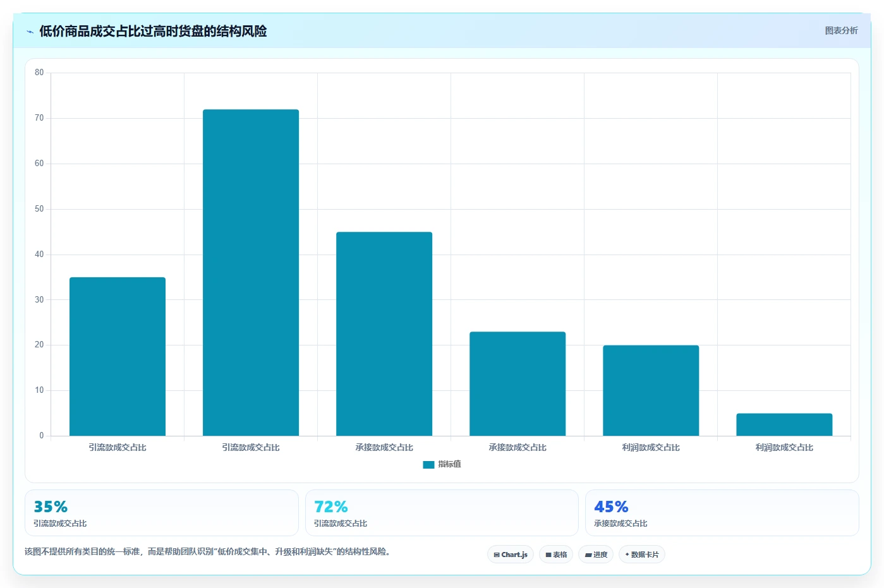The image size is (884, 588).
Task: Click the bar reaching 23 on the chart
Action: (518, 384)
